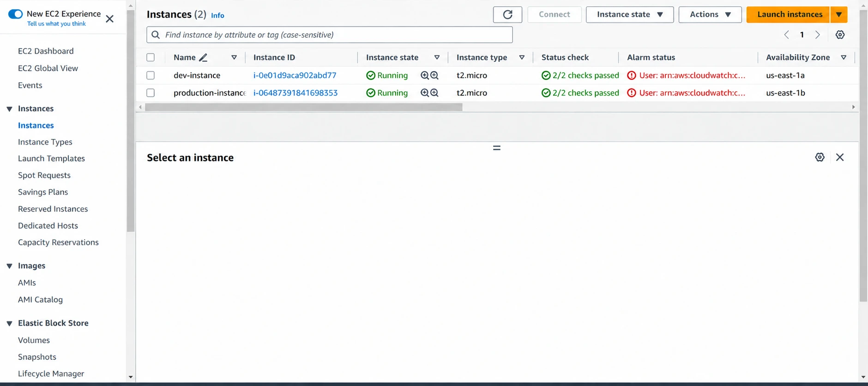Go to Spot Requests in the sidebar
The height and width of the screenshot is (386, 868).
pyautogui.click(x=44, y=175)
